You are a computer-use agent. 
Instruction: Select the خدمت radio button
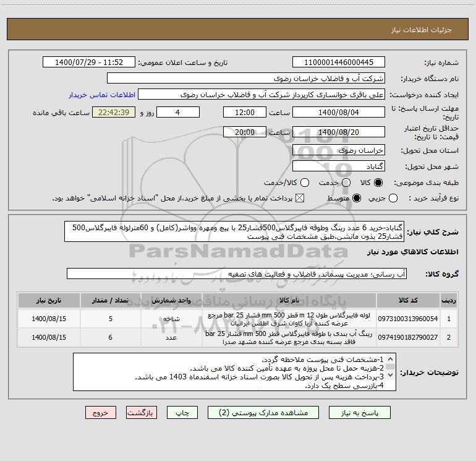tap(346, 183)
